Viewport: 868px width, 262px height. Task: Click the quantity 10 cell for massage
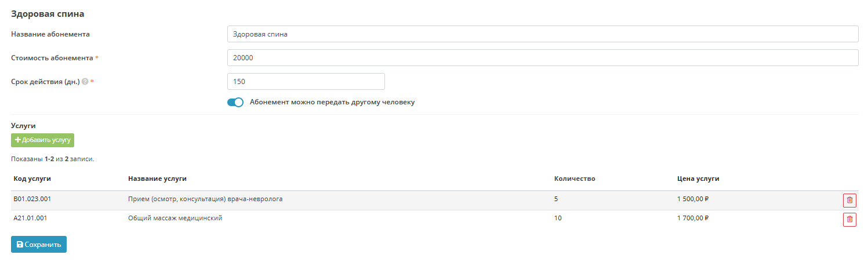coord(558,219)
